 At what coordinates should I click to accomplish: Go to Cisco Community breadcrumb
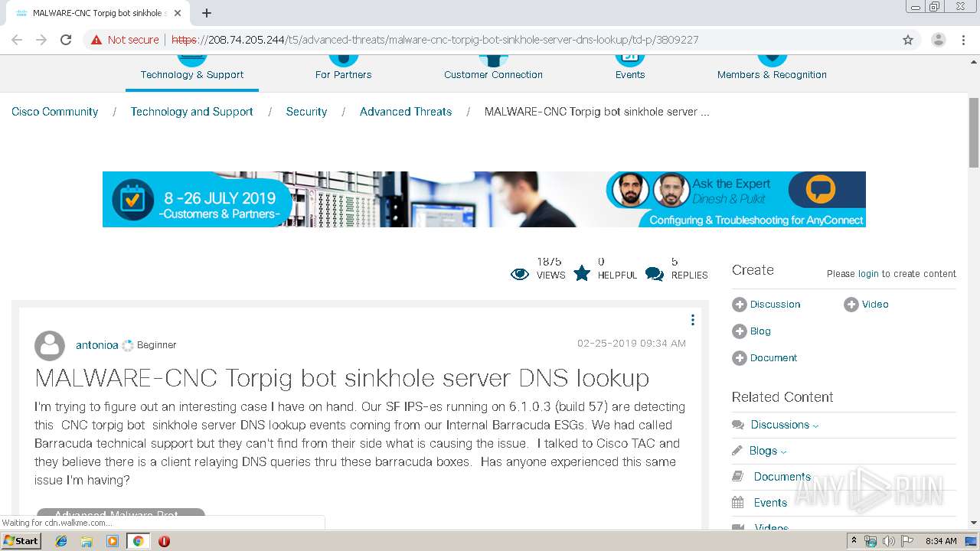click(x=55, y=112)
